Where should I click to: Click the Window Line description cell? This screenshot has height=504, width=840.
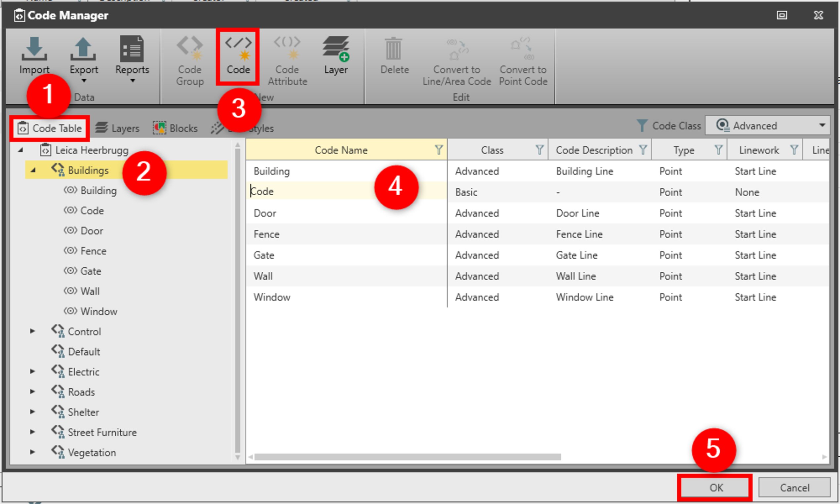(x=584, y=297)
